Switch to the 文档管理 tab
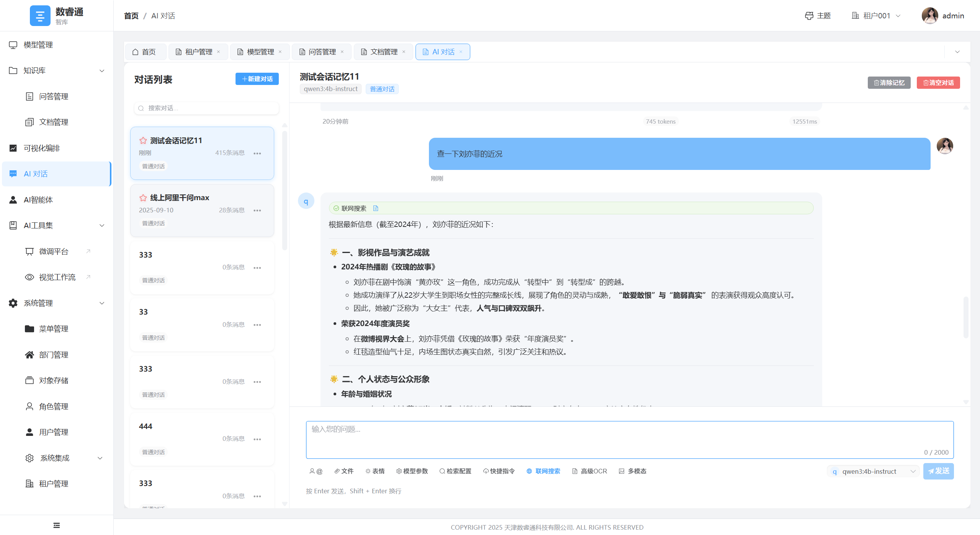This screenshot has width=980, height=535. [383, 52]
